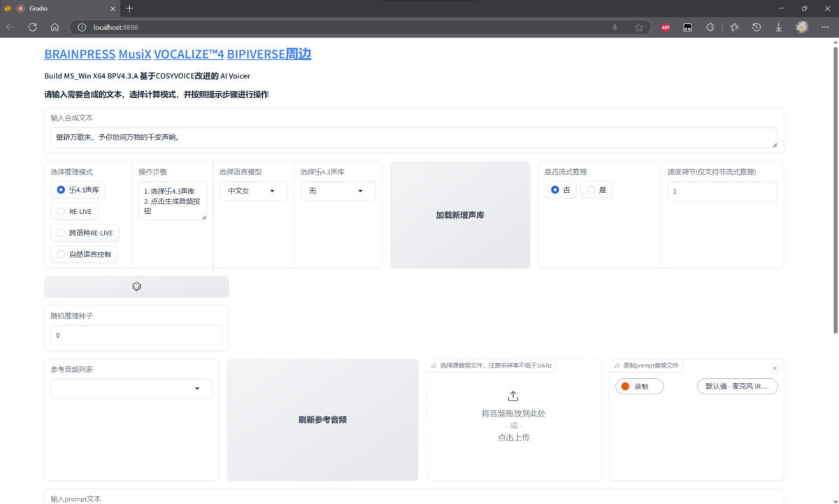
Task: Open Downloads icon in toolbar
Action: click(x=779, y=27)
